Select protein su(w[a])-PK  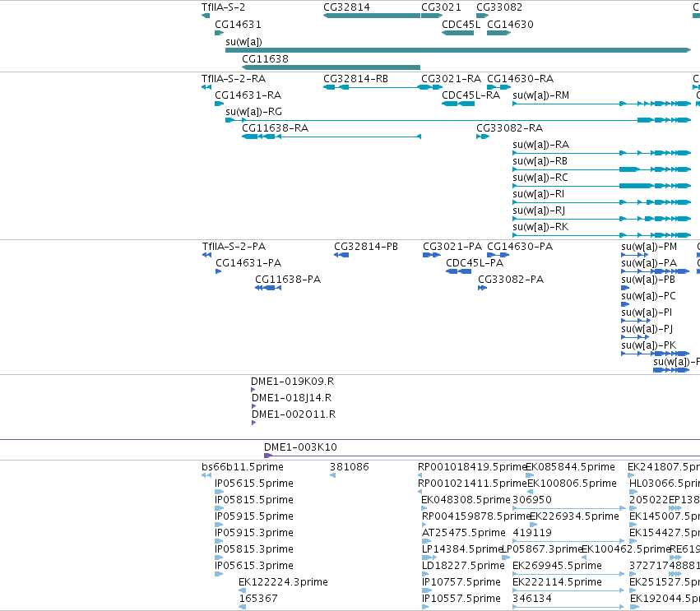[649, 346]
